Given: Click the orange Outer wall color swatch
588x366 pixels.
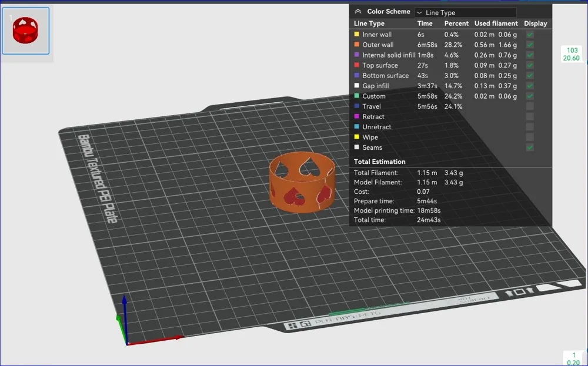Looking at the screenshot, I should pyautogui.click(x=357, y=44).
